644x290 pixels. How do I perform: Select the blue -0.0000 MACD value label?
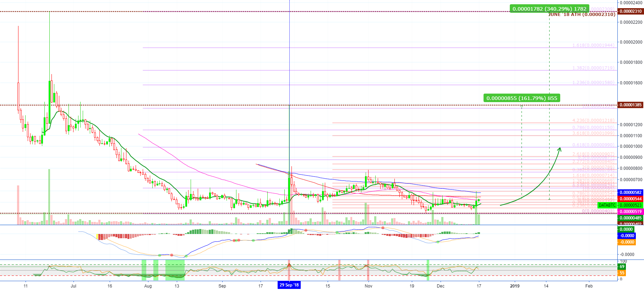coord(627,236)
